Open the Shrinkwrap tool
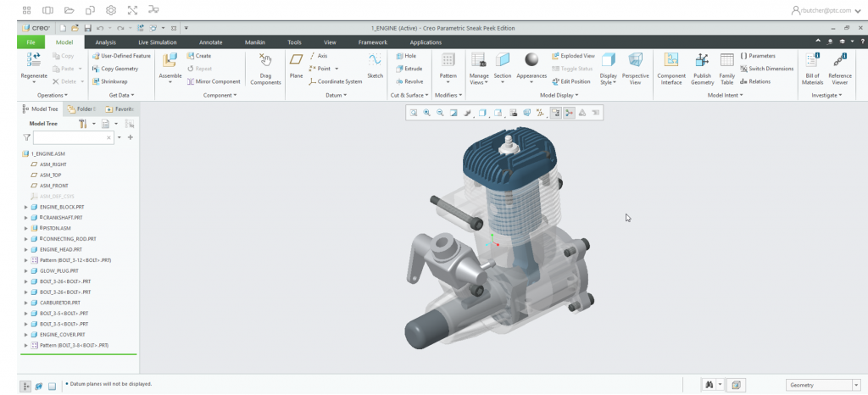 109,81
